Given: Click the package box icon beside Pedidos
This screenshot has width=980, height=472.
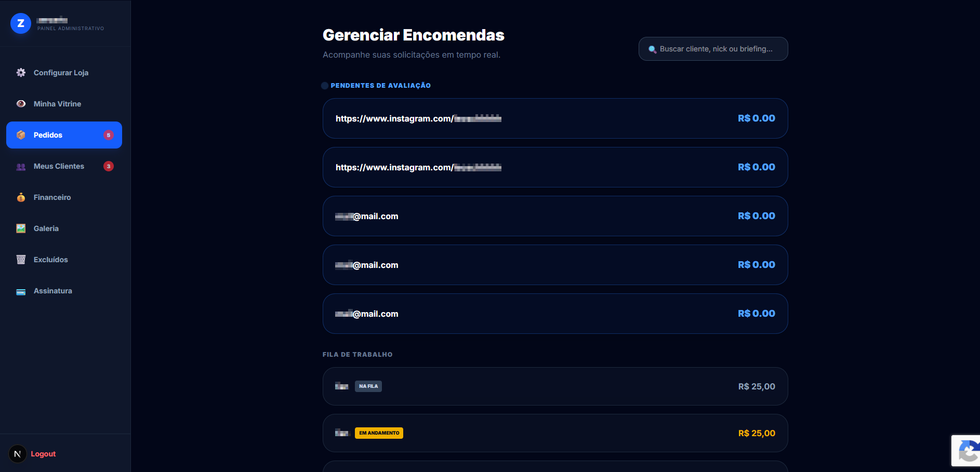Looking at the screenshot, I should pyautogui.click(x=21, y=135).
